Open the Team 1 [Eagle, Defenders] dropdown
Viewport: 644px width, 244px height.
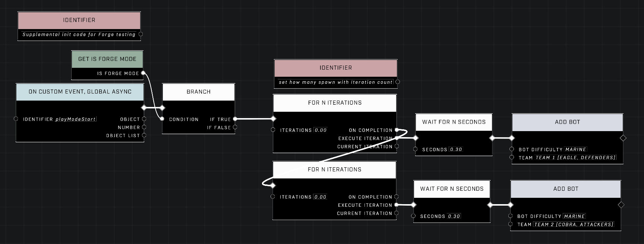pyautogui.click(x=575, y=158)
